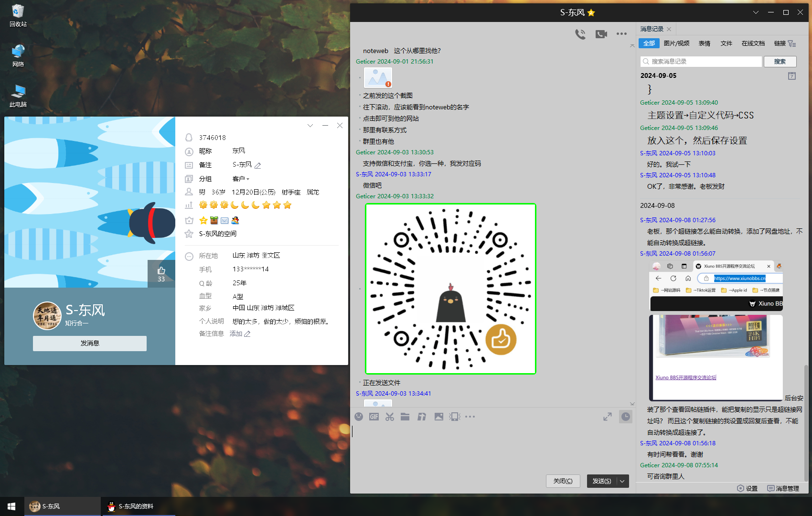Image resolution: width=812 pixels, height=516 pixels.
Task: Edit the 备注 name with pencil icon
Action: 258,165
